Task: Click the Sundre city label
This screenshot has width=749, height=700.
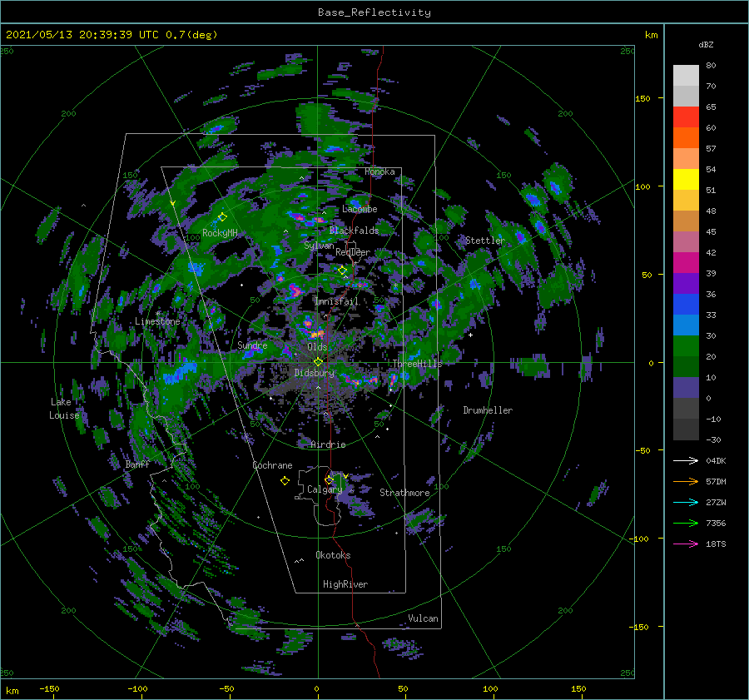Action: [x=252, y=345]
